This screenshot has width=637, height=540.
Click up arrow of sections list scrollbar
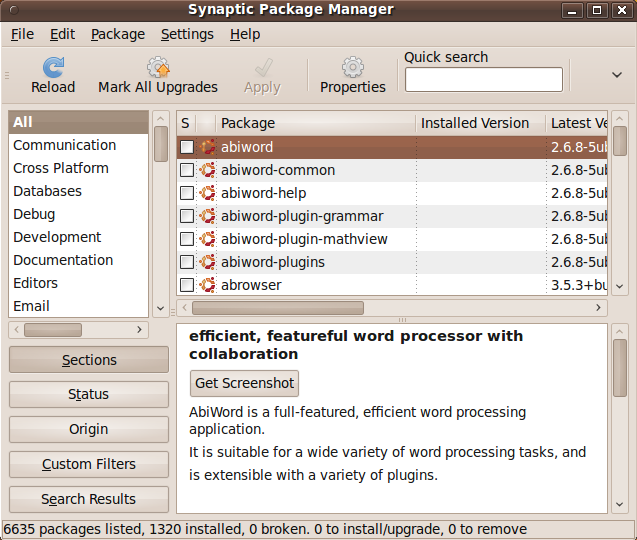[x=160, y=119]
